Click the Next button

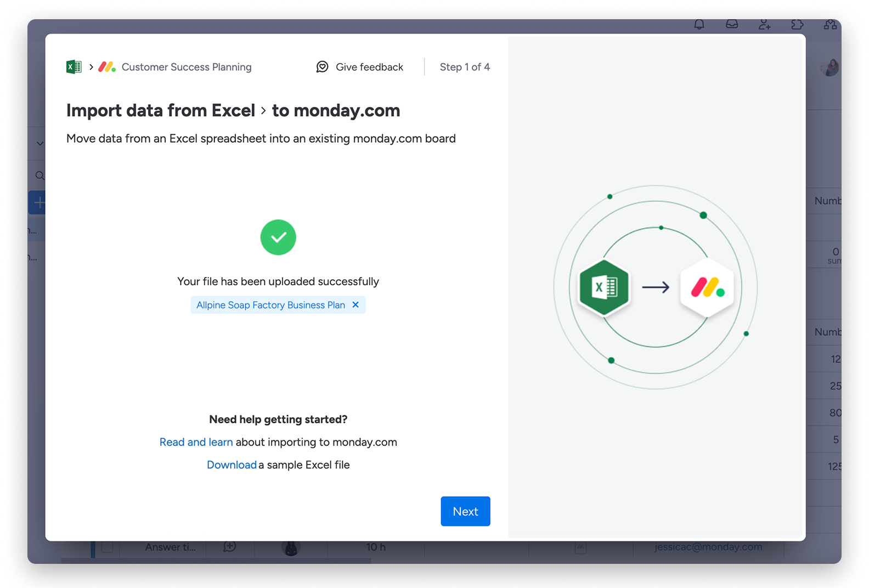click(x=465, y=511)
